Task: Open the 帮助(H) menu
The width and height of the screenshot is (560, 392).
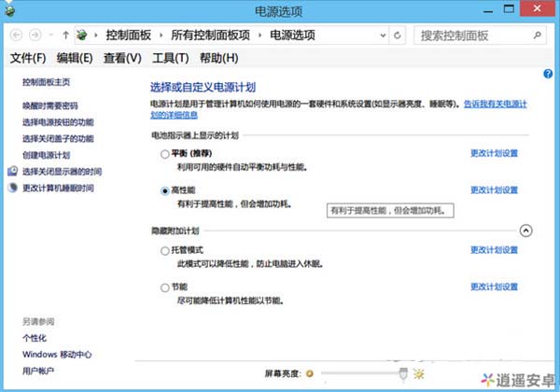Action: click(219, 58)
